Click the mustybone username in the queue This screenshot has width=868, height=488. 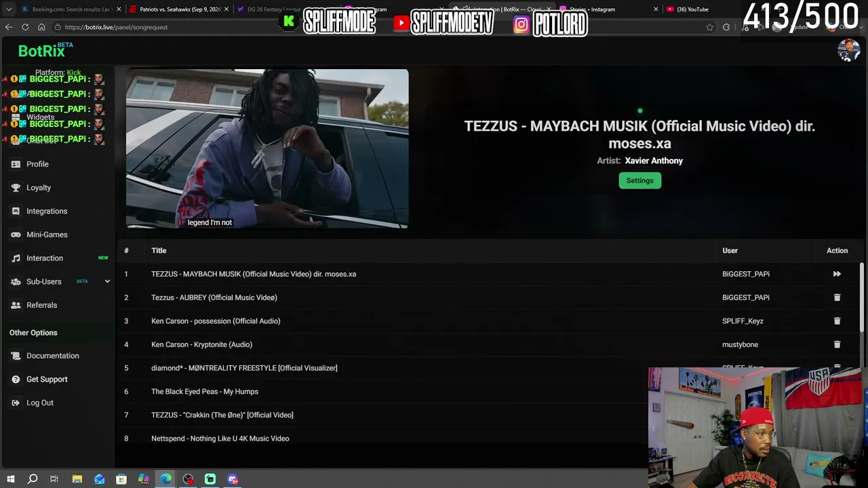(x=740, y=344)
